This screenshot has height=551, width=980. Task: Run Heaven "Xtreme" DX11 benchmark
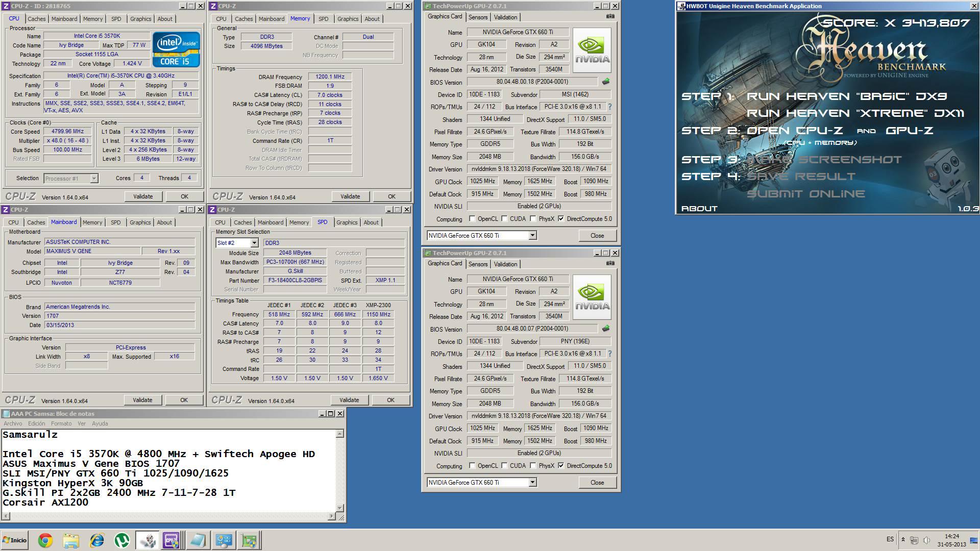pos(855,113)
